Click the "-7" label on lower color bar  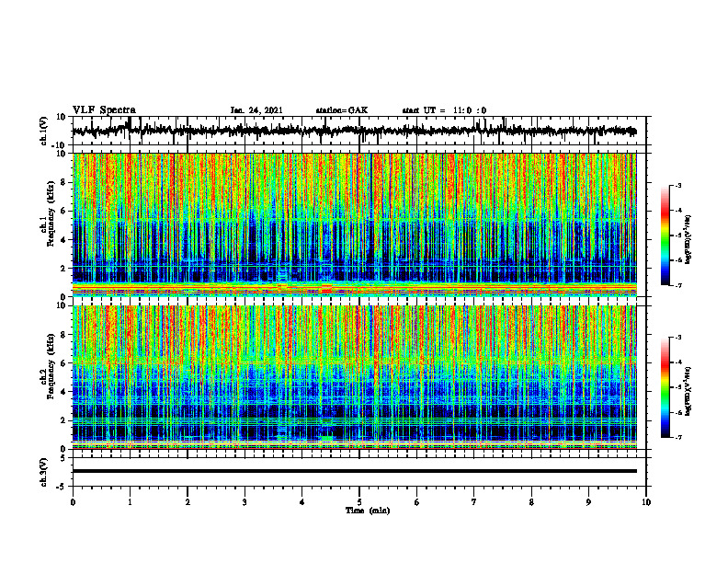click(x=677, y=437)
